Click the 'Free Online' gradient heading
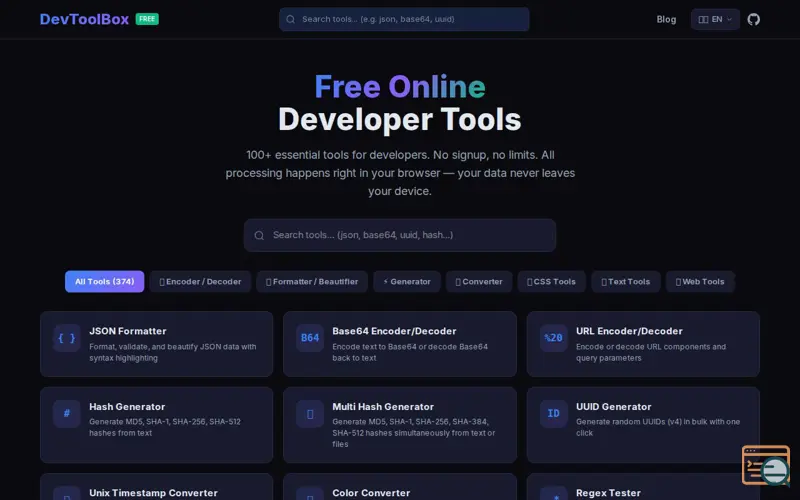Screen dimensions: 800x500 (x=399, y=87)
